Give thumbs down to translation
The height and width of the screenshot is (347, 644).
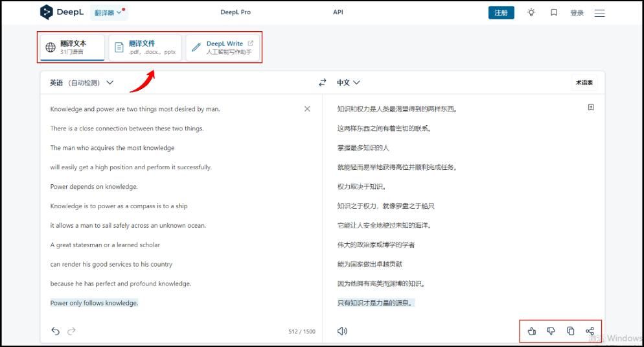551,331
